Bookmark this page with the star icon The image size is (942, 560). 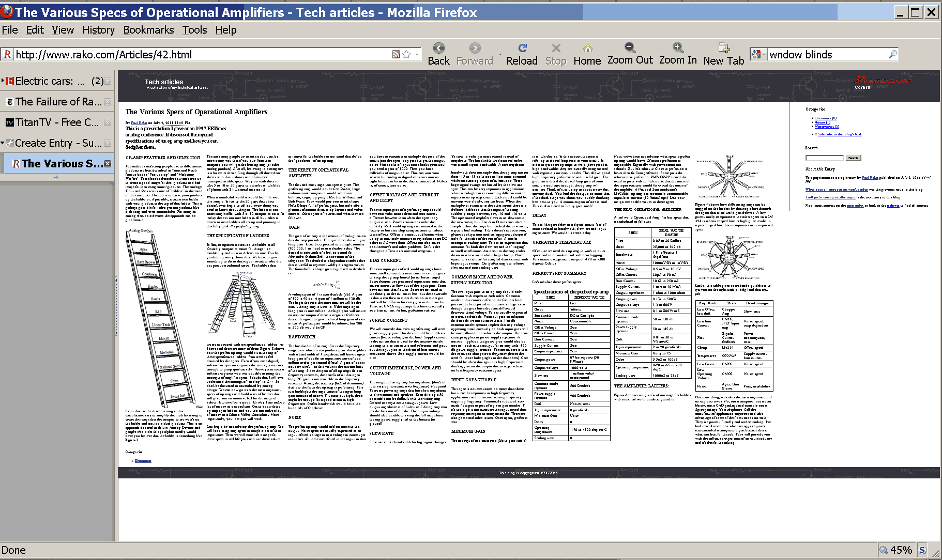(x=406, y=54)
